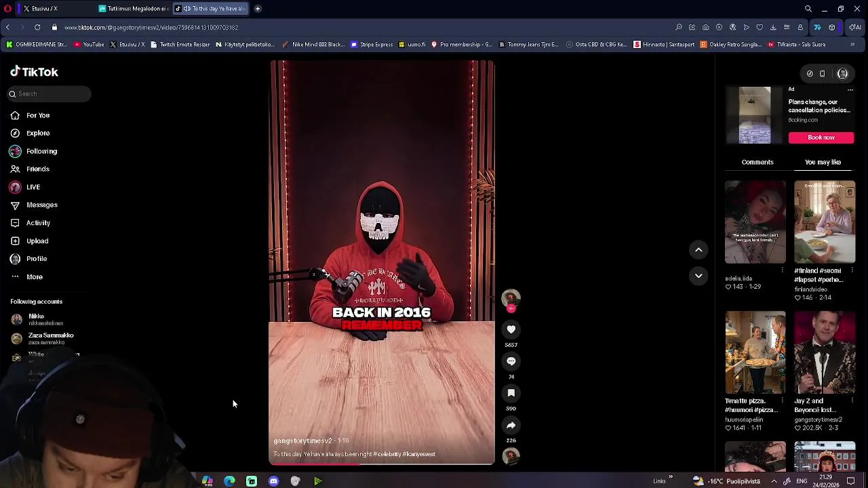Open the profile avatar in top-right pill

[843, 74]
